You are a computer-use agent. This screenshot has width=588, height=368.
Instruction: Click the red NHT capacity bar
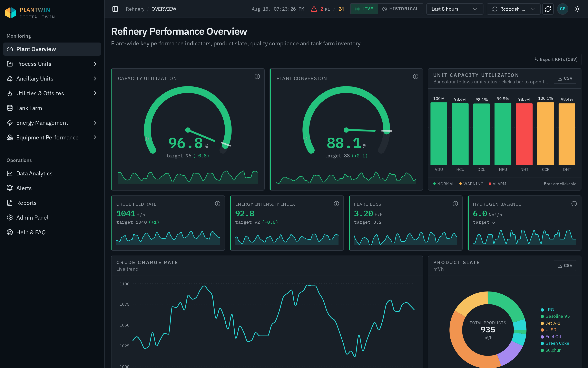(524, 134)
